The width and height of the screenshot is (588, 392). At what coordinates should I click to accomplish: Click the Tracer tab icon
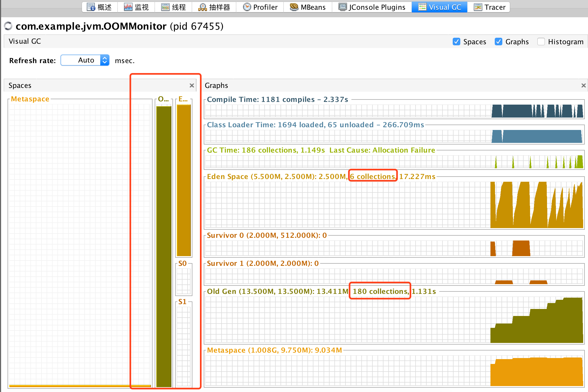[478, 7]
